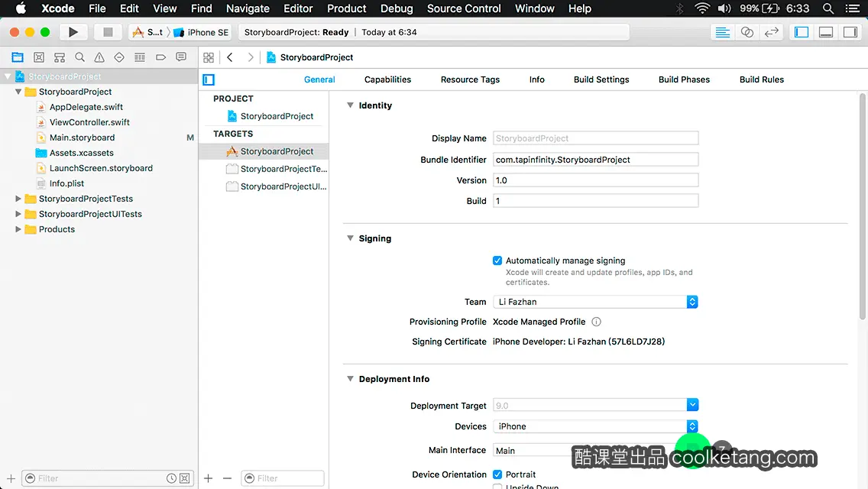
Task: Click the editor vertical scrollbar
Action: (x=863, y=207)
